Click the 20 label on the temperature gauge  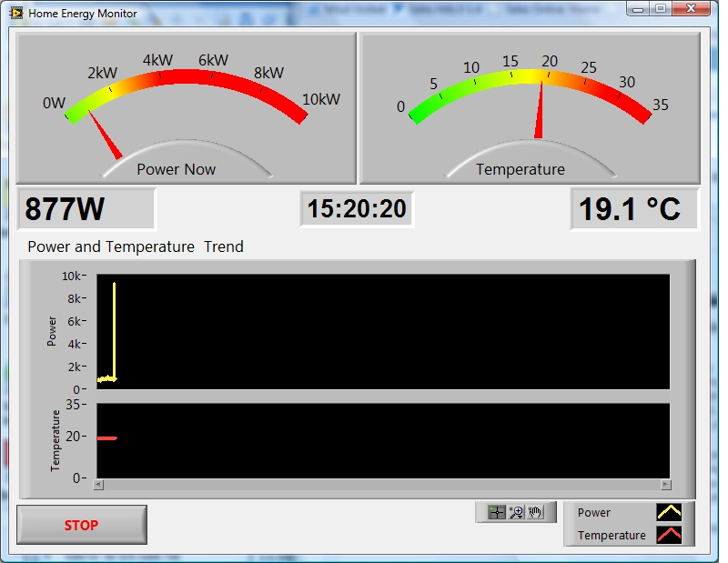coord(550,61)
